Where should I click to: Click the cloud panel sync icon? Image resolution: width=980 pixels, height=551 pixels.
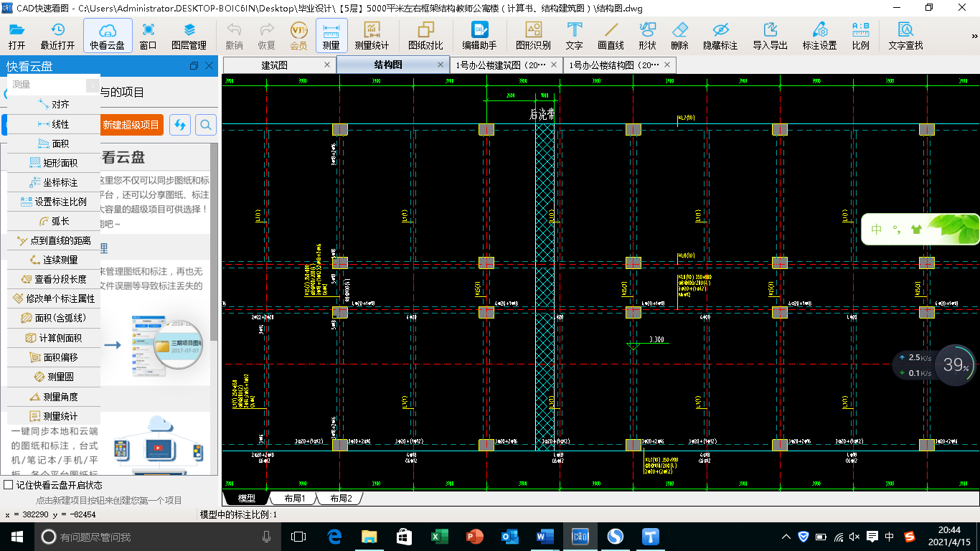[x=180, y=125]
